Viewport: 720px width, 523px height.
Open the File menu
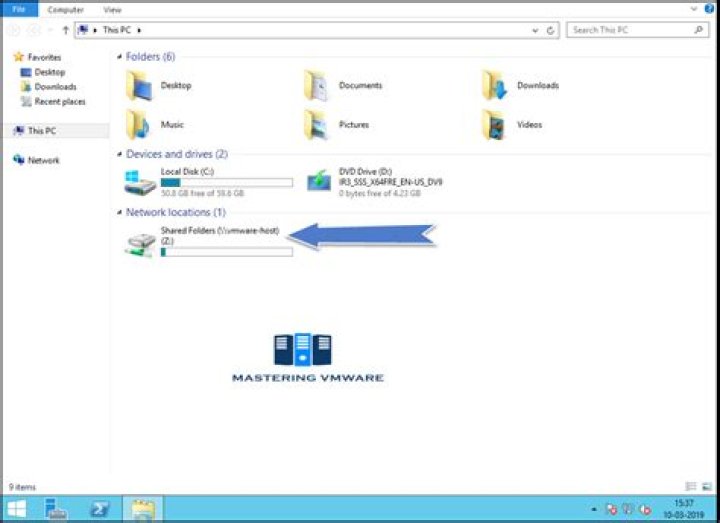(x=18, y=9)
